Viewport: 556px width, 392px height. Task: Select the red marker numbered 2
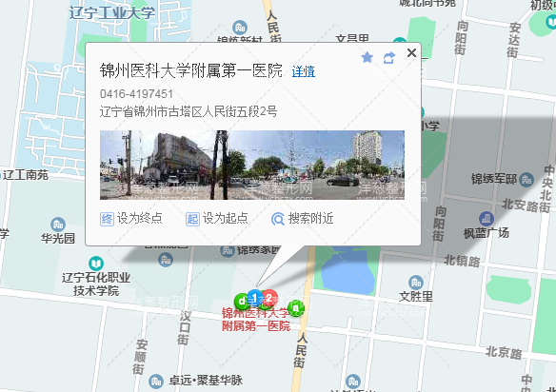coord(269,298)
